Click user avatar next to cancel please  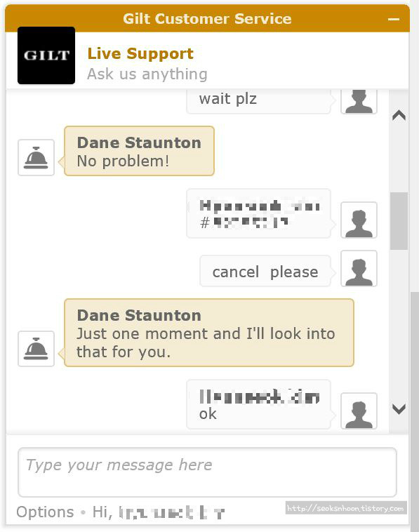coord(359,268)
